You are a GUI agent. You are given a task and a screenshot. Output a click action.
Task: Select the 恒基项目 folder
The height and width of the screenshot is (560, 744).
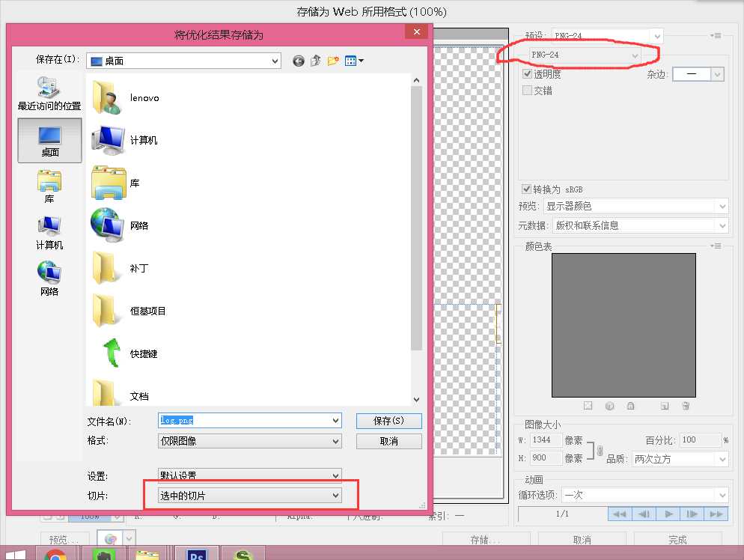pyautogui.click(x=129, y=311)
